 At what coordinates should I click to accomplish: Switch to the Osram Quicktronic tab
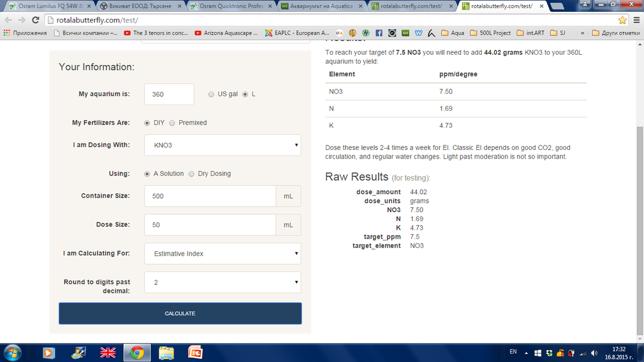(231, 6)
